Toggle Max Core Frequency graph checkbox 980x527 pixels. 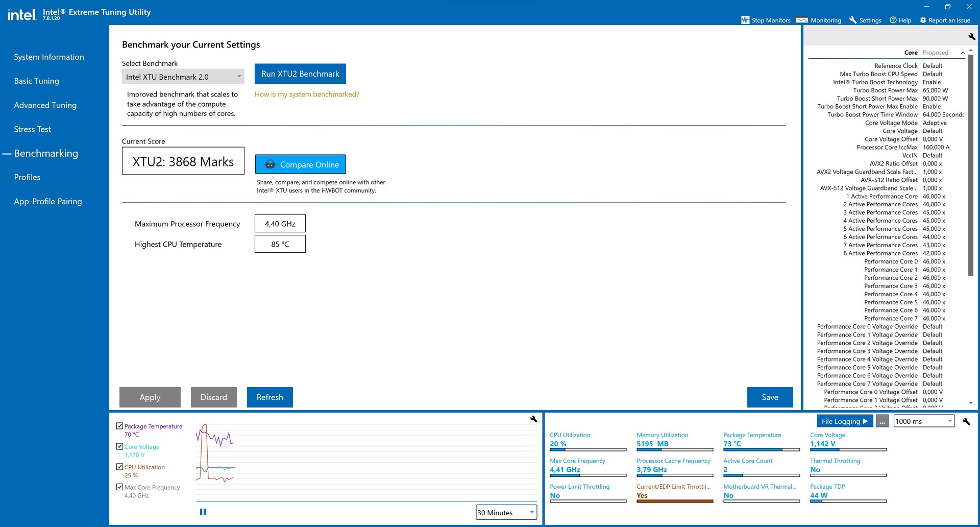[119, 487]
